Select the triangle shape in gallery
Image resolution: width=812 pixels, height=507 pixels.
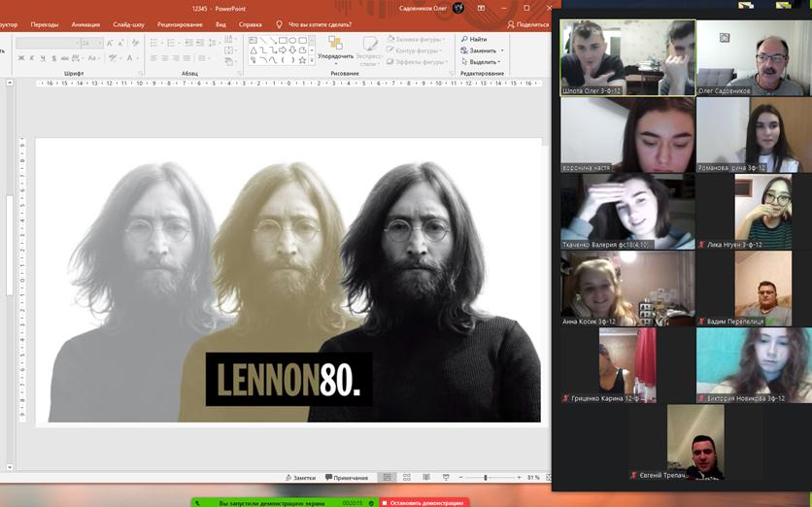point(253,51)
